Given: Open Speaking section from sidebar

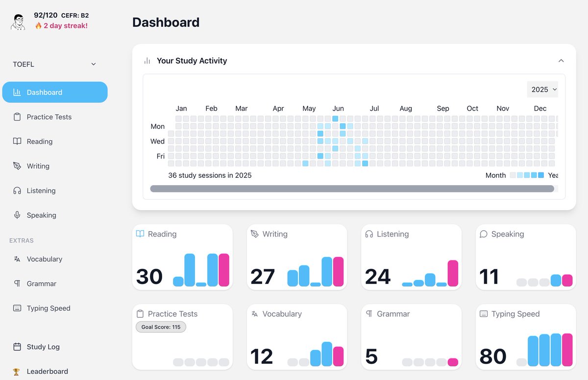Looking at the screenshot, I should pos(55,215).
